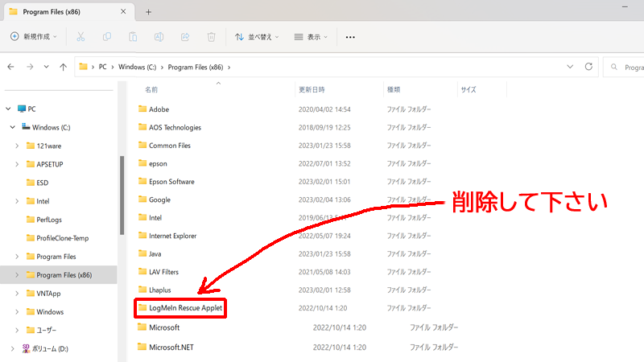Select the LogMeIn Rescue Applet folder
644x362 pixels.
pos(185,307)
